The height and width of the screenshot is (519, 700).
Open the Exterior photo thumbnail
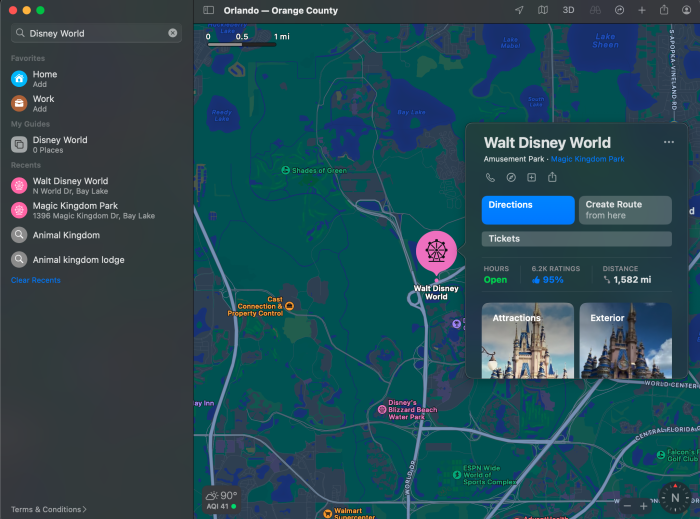click(625, 340)
